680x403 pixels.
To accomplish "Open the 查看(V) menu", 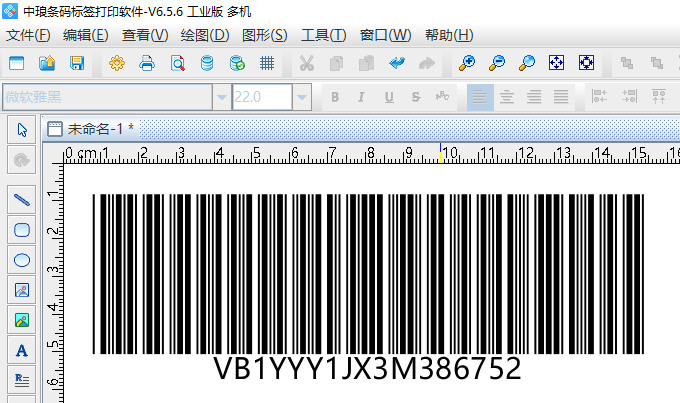I will [145, 35].
